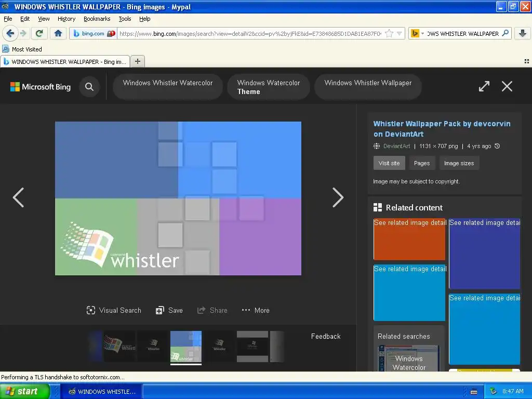Show the next image with right chevron

click(x=338, y=197)
